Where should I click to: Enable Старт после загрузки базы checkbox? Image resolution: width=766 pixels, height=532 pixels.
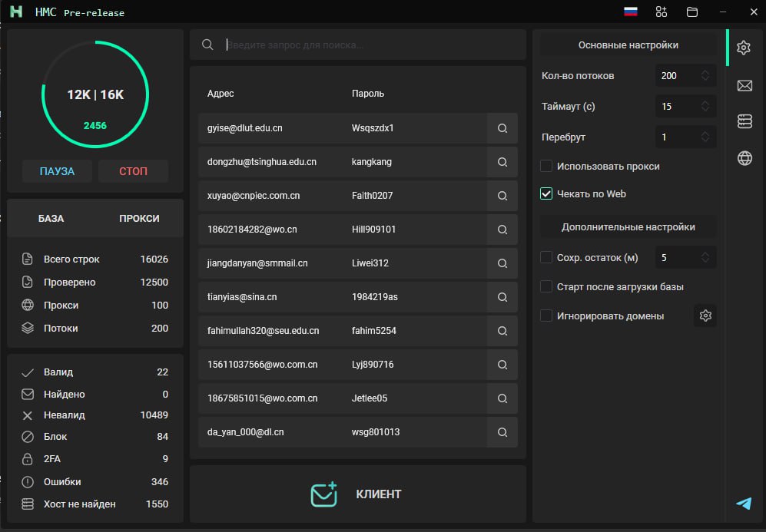click(x=546, y=286)
